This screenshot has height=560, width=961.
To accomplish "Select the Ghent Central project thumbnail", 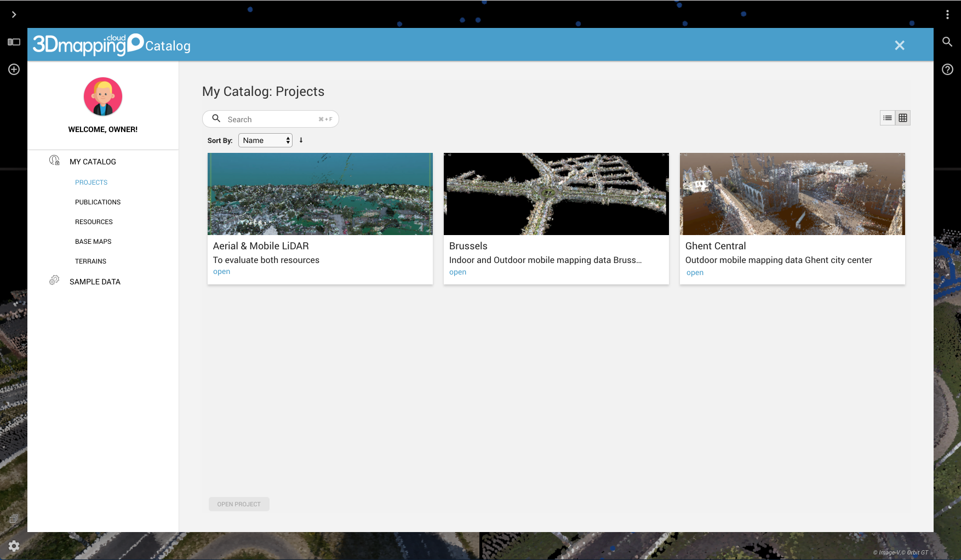I will [792, 194].
